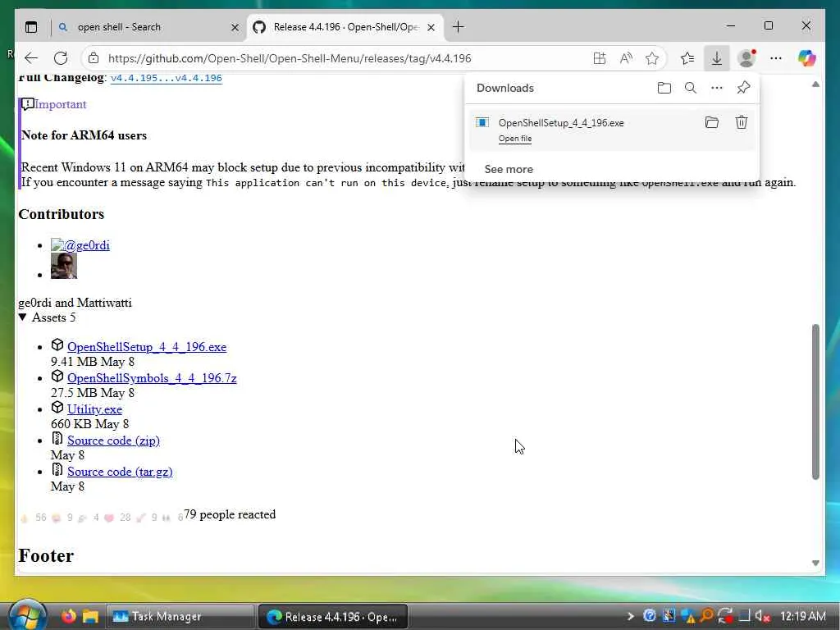
Task: Switch to the open shell - Search tab
Action: click(x=149, y=27)
